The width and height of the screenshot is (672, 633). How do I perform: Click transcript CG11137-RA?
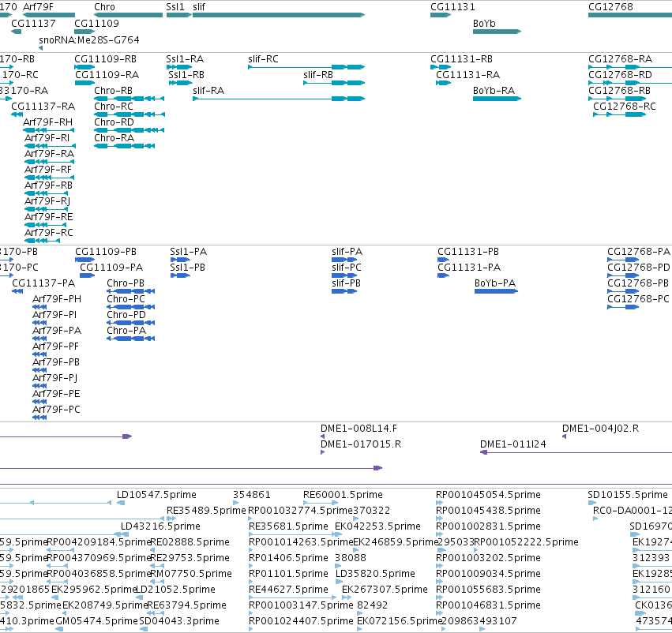pyautogui.click(x=43, y=107)
